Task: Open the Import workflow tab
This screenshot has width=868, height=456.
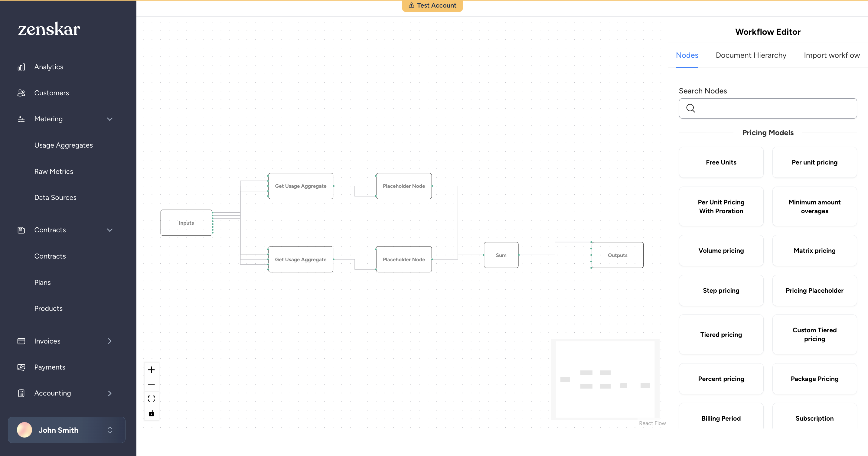Action: point(831,55)
